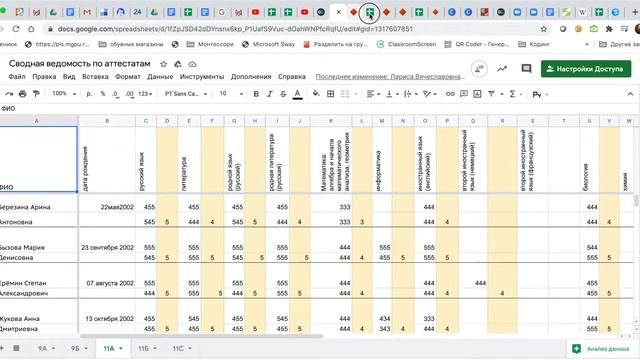The height and width of the screenshot is (360, 640).
Task: Open vertical align dropdown
Action: [x=392, y=94]
